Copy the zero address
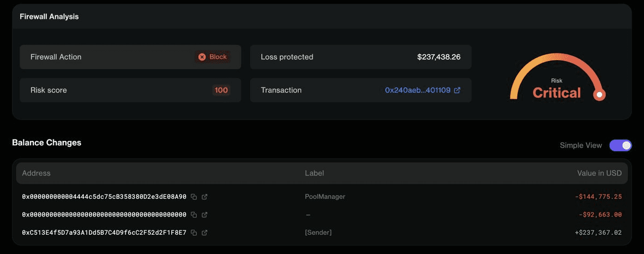This screenshot has width=644, height=254. (194, 215)
